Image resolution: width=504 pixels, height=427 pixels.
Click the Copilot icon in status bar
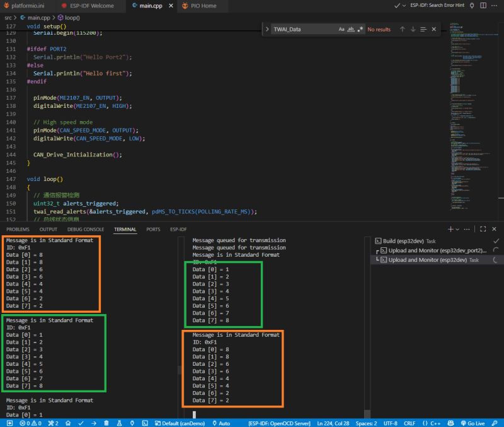(x=450, y=423)
